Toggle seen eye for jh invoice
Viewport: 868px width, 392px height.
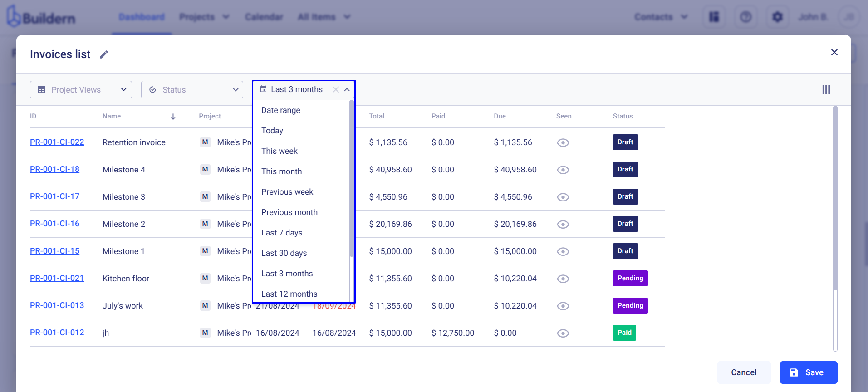click(x=563, y=333)
